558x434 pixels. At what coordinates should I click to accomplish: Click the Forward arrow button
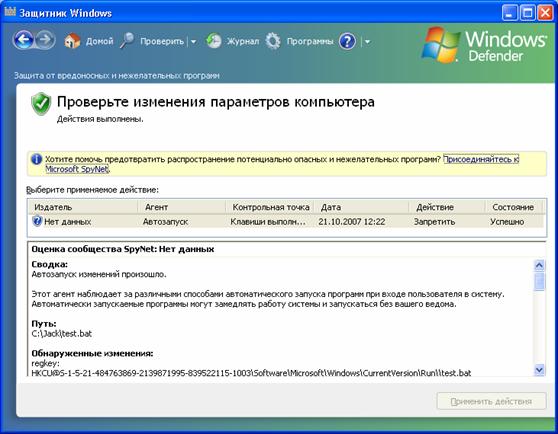click(45, 40)
